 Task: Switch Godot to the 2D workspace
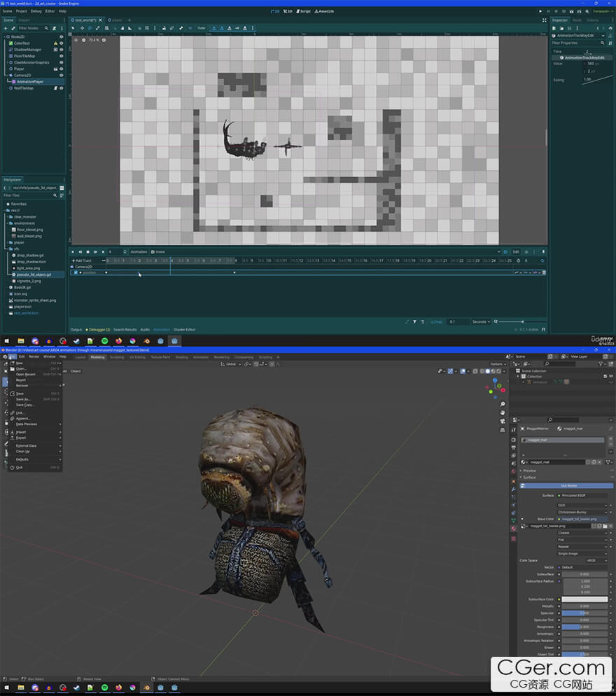(275, 11)
